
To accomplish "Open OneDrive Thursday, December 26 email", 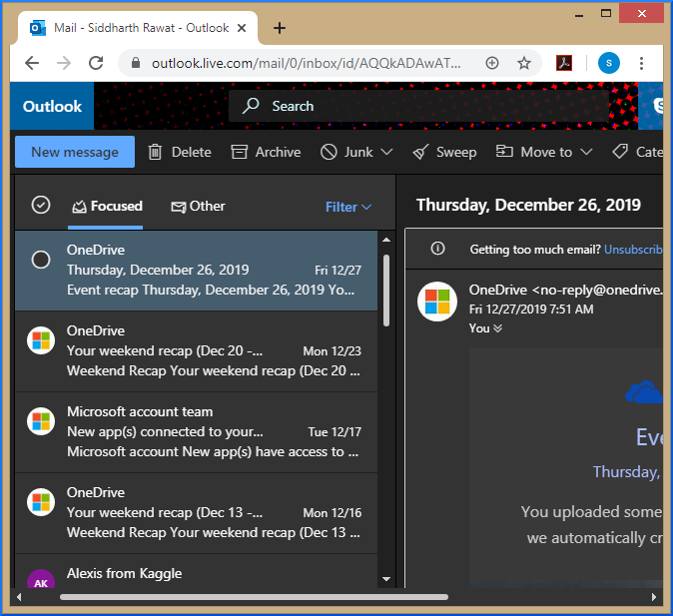I will click(196, 271).
